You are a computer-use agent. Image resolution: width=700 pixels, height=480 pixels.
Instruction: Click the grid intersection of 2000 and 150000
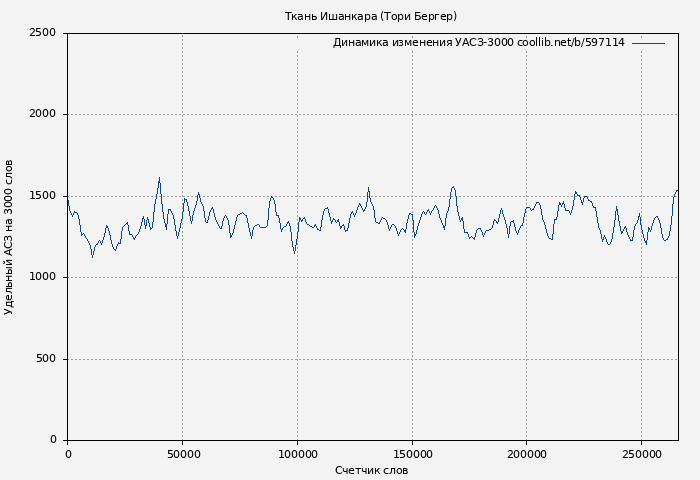(411, 114)
